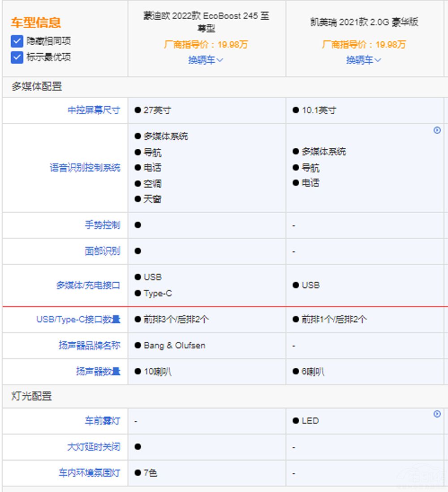Uncheck the 标示最优项 checkbox

[x=17, y=57]
